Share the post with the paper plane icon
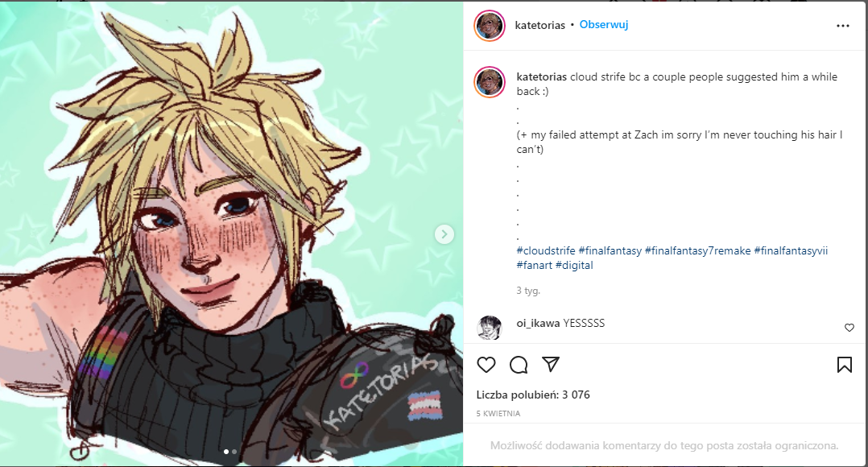868x467 pixels. point(551,363)
